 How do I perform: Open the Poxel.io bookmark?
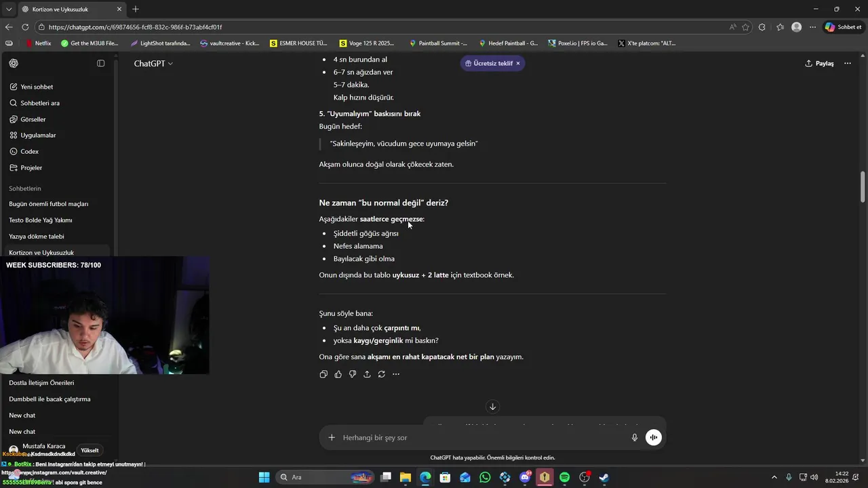578,43
